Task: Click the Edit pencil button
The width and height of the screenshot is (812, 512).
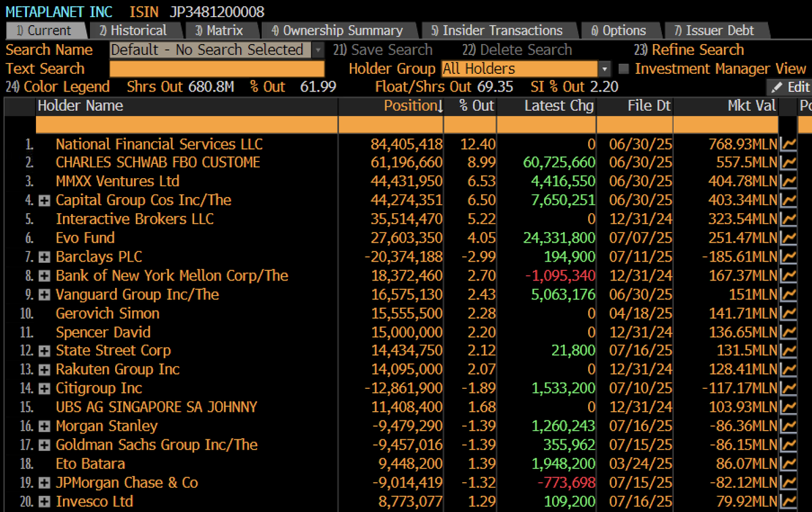Action: (789, 87)
